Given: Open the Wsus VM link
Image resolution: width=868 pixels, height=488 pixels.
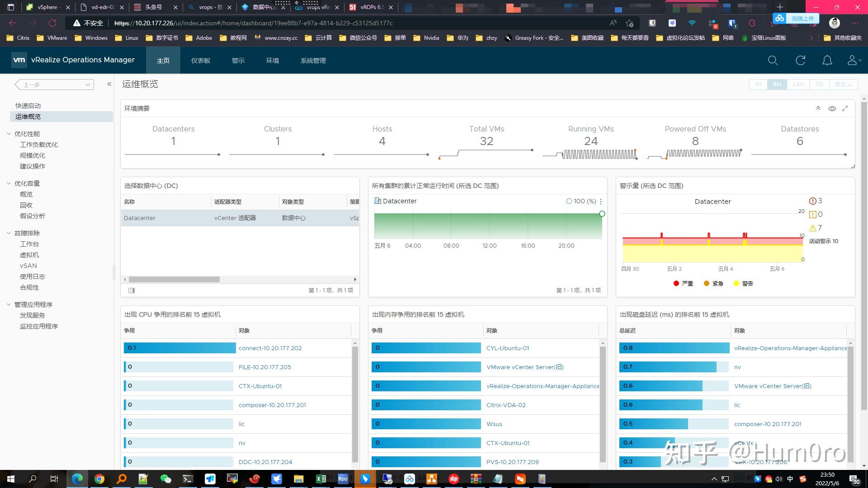Looking at the screenshot, I should [494, 424].
